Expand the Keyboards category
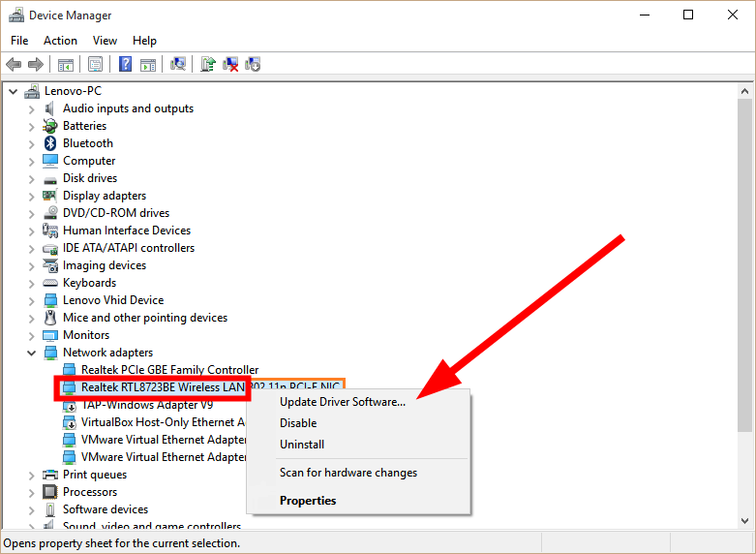The height and width of the screenshot is (554, 756). [31, 284]
